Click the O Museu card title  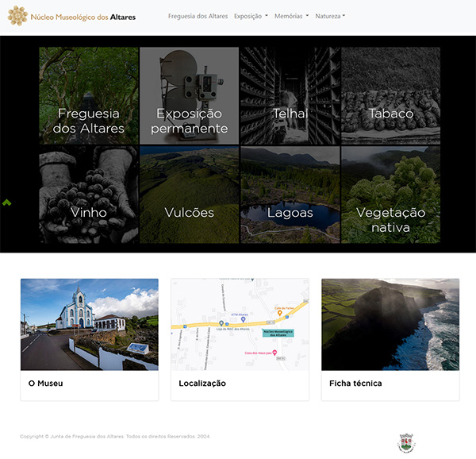click(x=45, y=384)
